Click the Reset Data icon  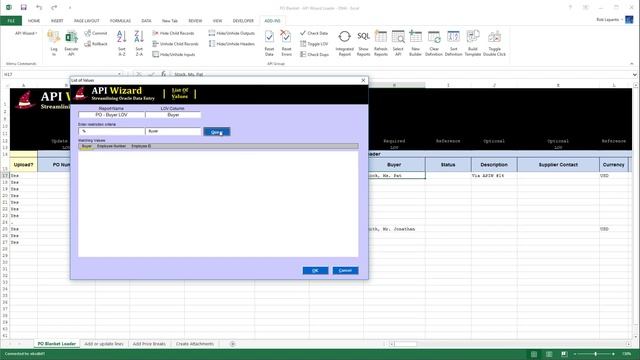(x=269, y=43)
